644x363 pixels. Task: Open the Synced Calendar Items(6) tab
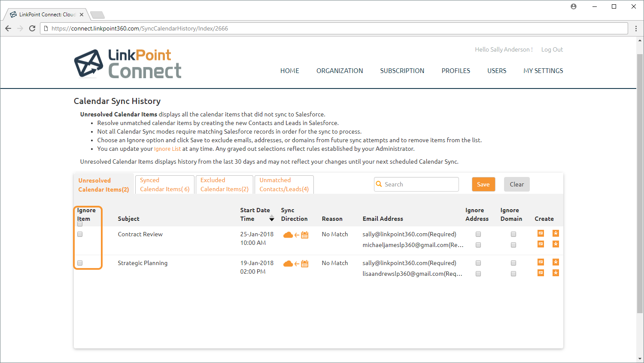164,185
